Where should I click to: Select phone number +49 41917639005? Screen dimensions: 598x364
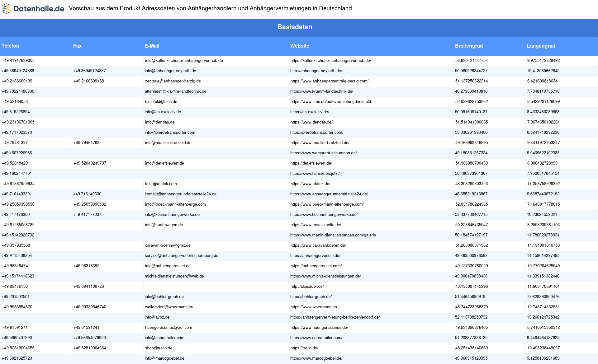pyautogui.click(x=18, y=61)
